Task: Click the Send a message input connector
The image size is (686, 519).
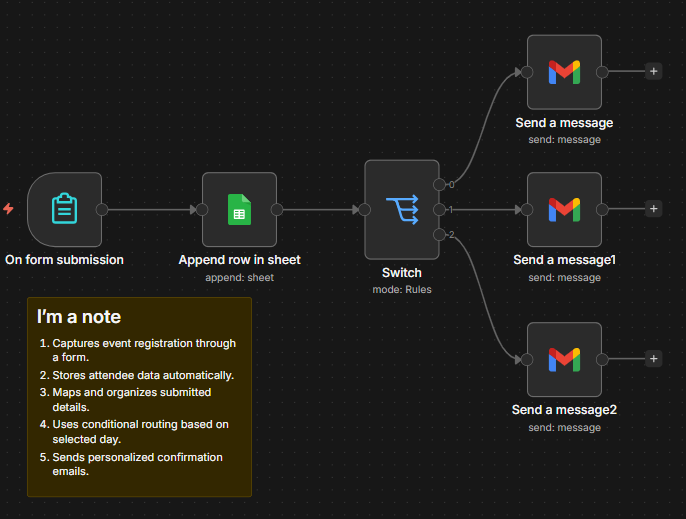Action: tap(527, 72)
